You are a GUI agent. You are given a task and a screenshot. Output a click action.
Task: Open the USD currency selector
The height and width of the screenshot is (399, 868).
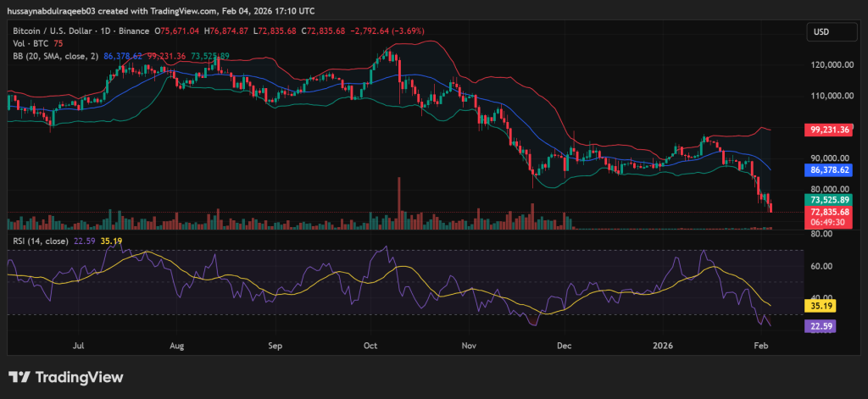coord(821,31)
